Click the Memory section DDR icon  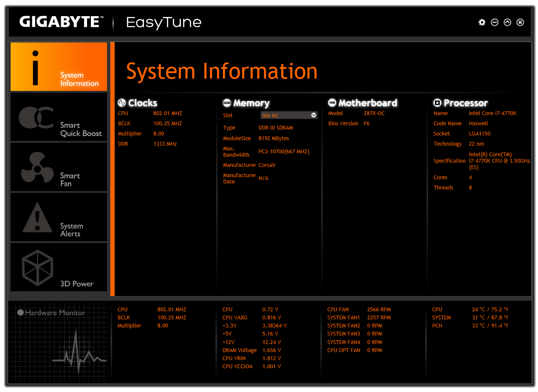(227, 103)
